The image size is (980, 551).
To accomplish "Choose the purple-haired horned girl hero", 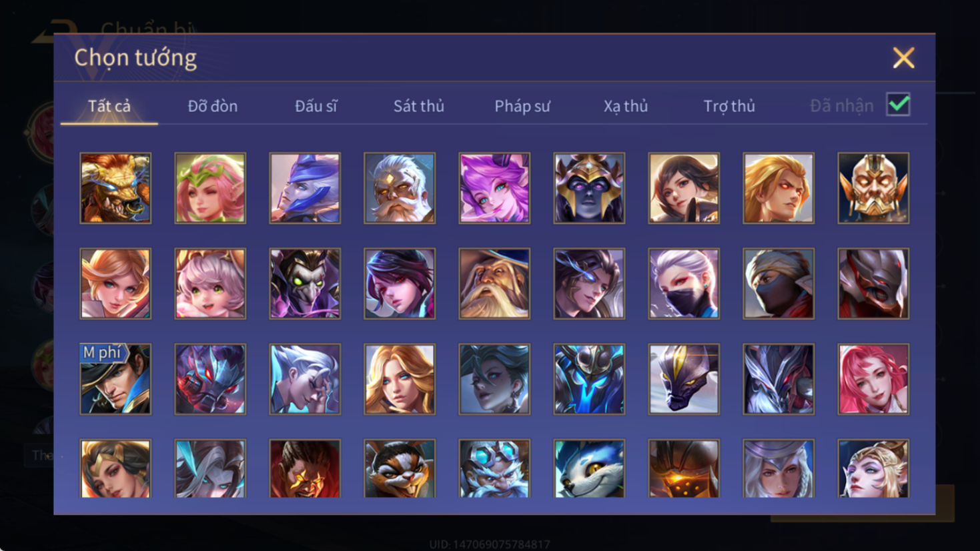I will tap(494, 188).
